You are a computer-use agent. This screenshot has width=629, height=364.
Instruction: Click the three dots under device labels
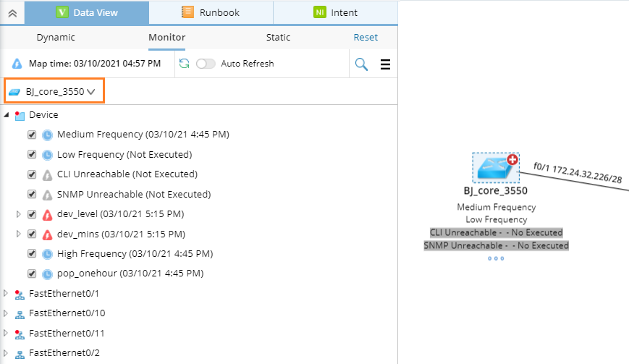[496, 258]
